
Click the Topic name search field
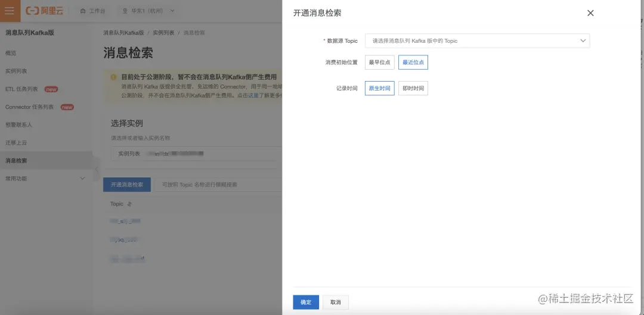pos(218,185)
